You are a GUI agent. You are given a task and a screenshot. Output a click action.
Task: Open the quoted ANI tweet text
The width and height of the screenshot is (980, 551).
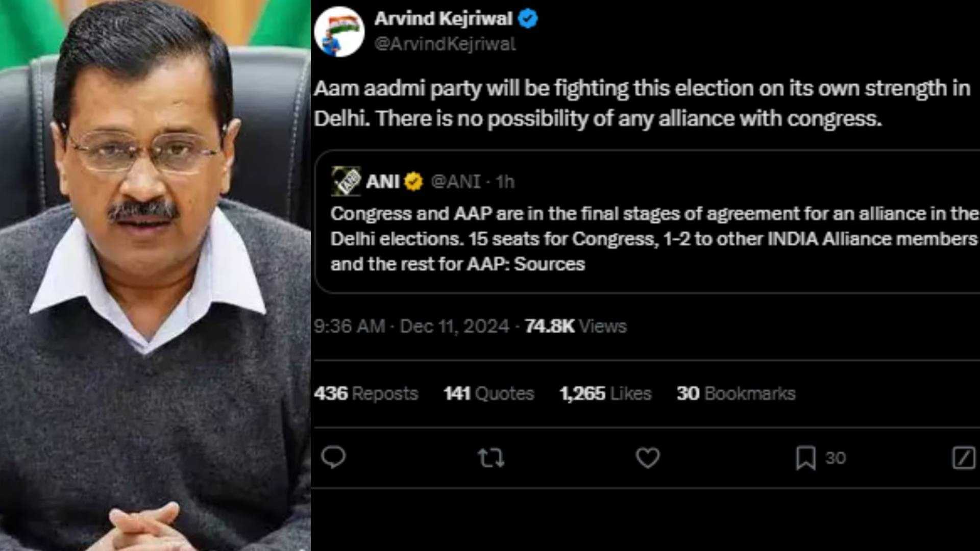(x=653, y=239)
